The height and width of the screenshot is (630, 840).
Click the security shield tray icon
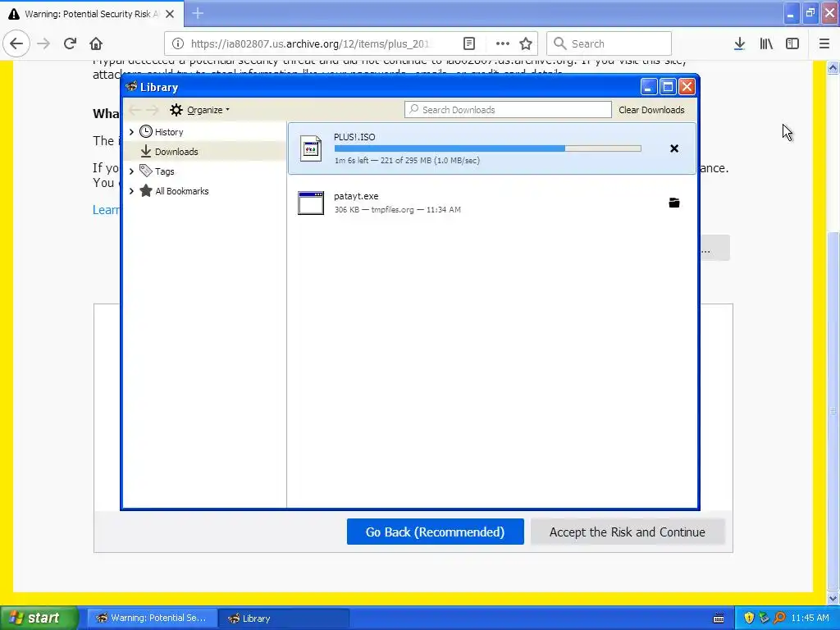pyautogui.click(x=749, y=619)
